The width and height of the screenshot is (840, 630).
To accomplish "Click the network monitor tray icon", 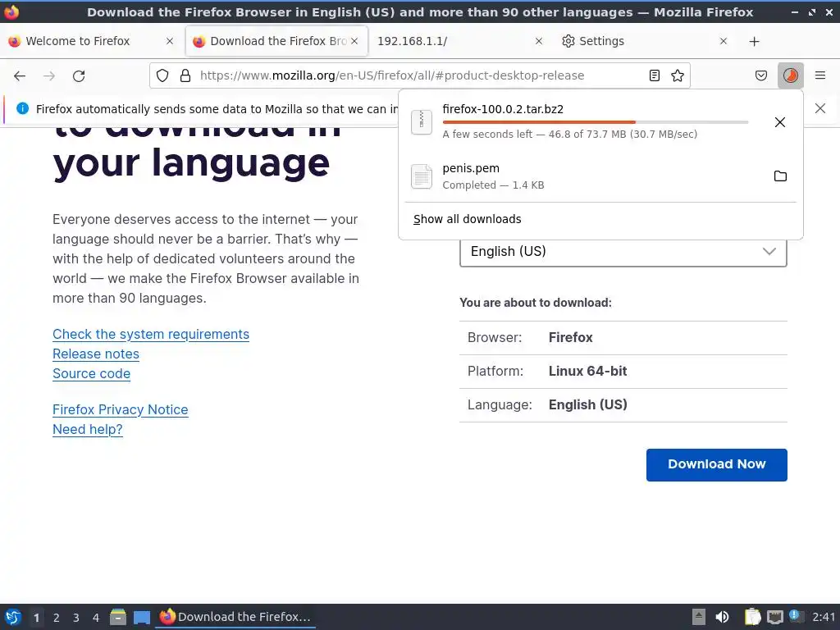I will tap(774, 617).
